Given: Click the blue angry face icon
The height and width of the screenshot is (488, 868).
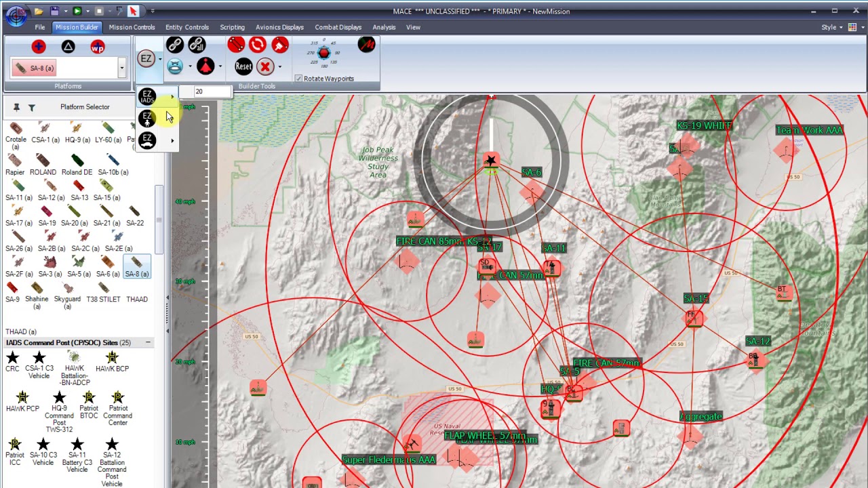Looking at the screenshot, I should click(x=175, y=66).
